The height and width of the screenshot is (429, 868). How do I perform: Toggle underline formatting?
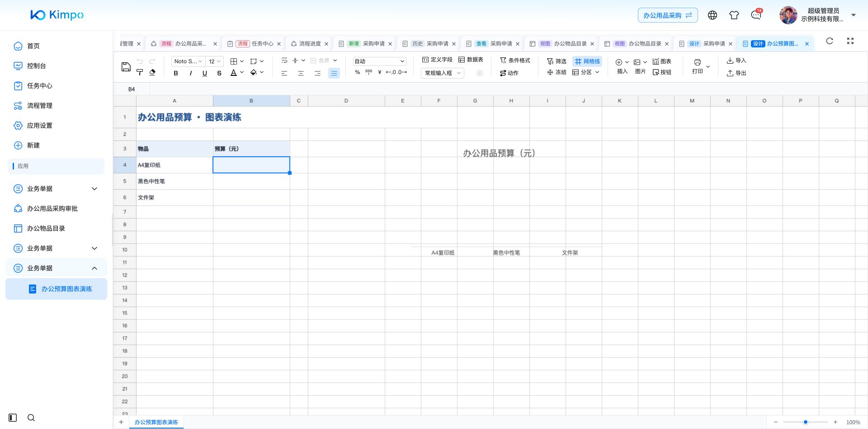(205, 73)
